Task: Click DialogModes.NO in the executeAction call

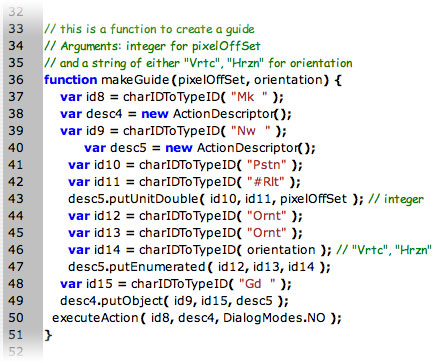Action: (274, 318)
